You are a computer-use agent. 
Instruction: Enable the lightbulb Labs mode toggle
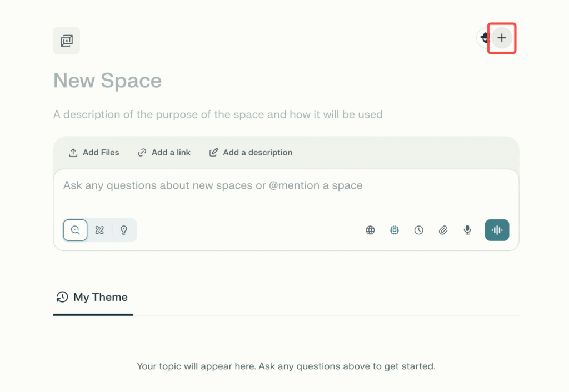124,230
